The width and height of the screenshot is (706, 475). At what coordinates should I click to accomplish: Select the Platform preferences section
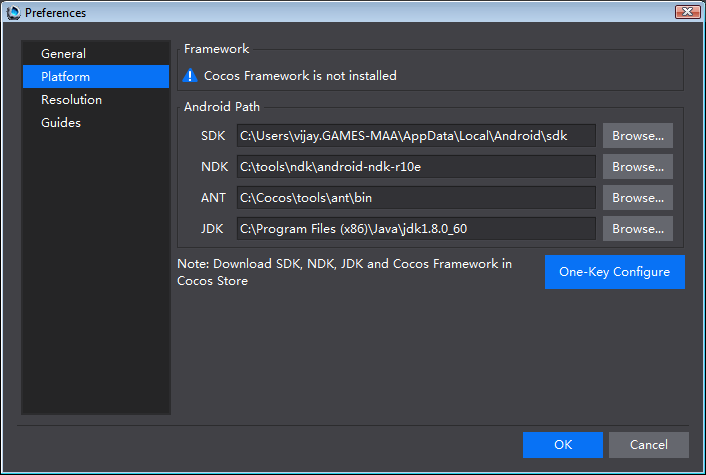96,77
